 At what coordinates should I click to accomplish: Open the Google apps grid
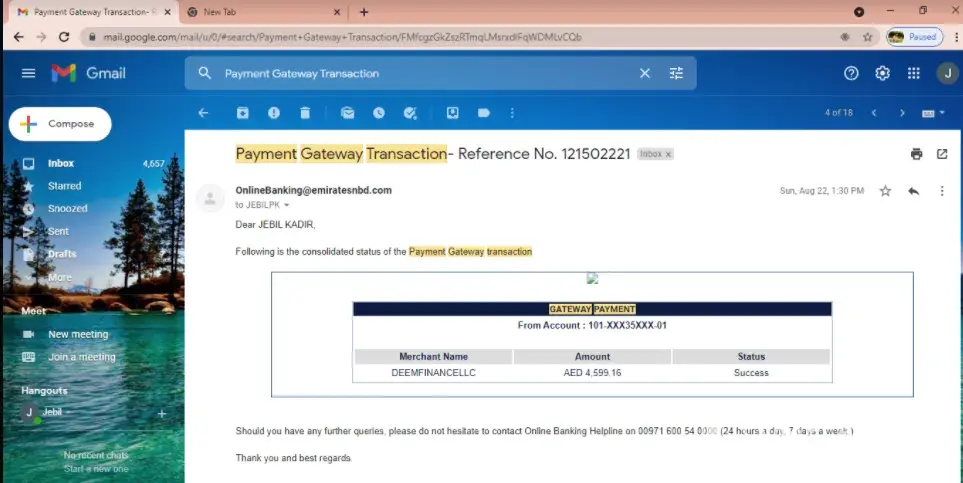point(914,73)
